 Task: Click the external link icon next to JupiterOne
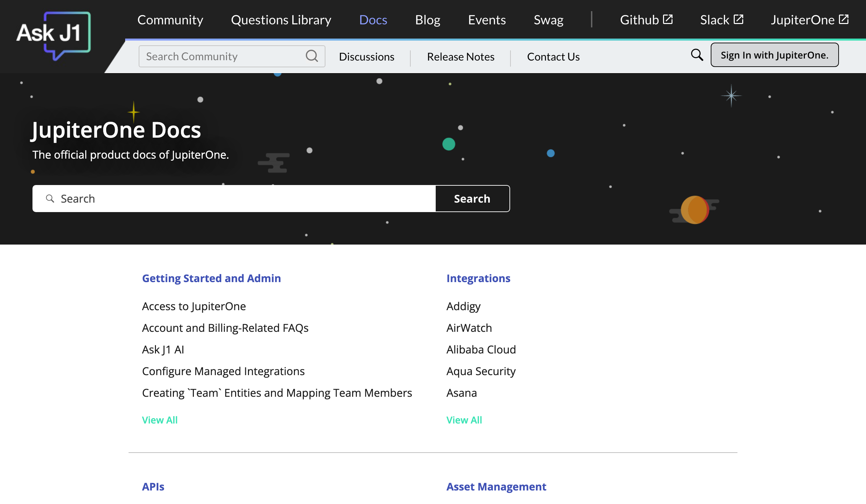click(x=844, y=19)
